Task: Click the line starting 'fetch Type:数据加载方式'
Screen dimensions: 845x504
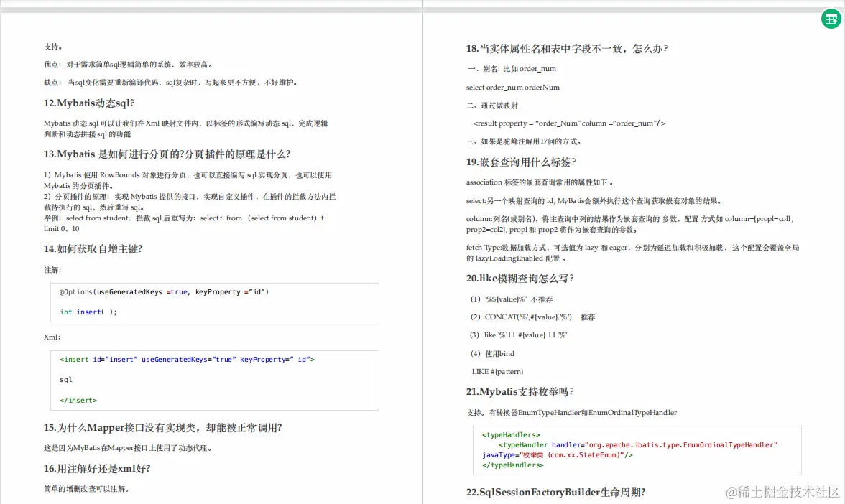Action: [x=632, y=253]
